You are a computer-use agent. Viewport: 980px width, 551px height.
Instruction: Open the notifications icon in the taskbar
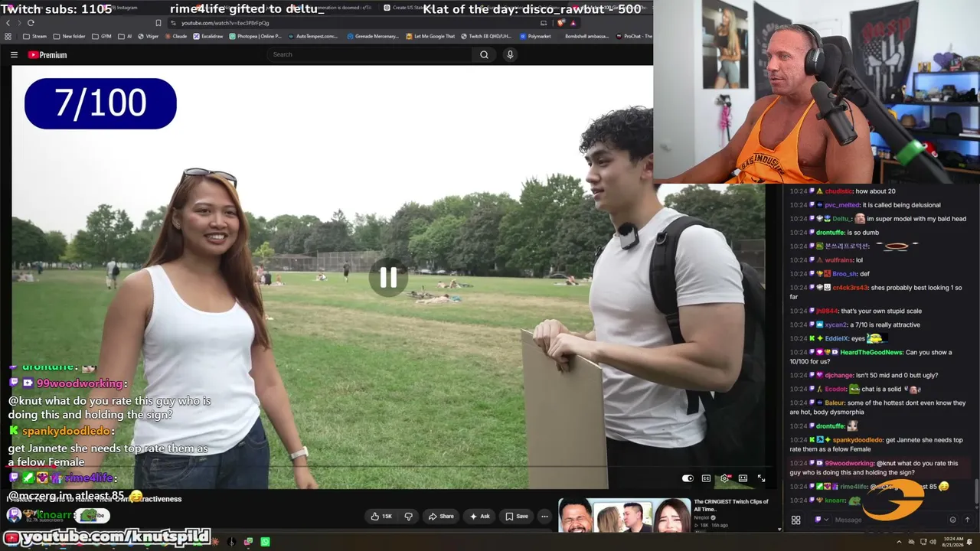[x=969, y=542]
